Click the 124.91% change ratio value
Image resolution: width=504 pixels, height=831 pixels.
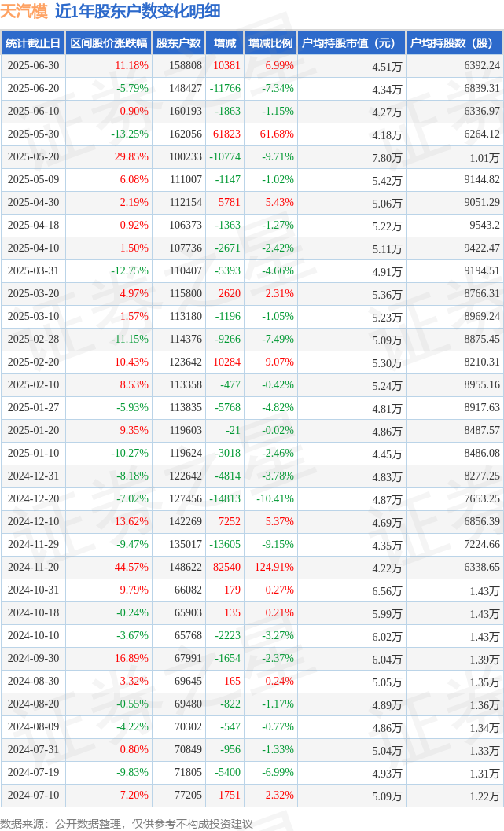(x=274, y=567)
